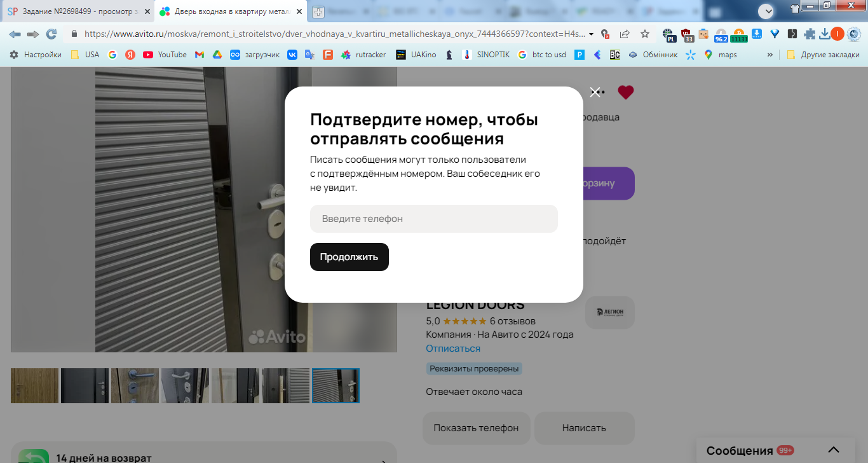Bookmark this page with the star
Viewport: 868px width, 463px height.
coord(645,34)
